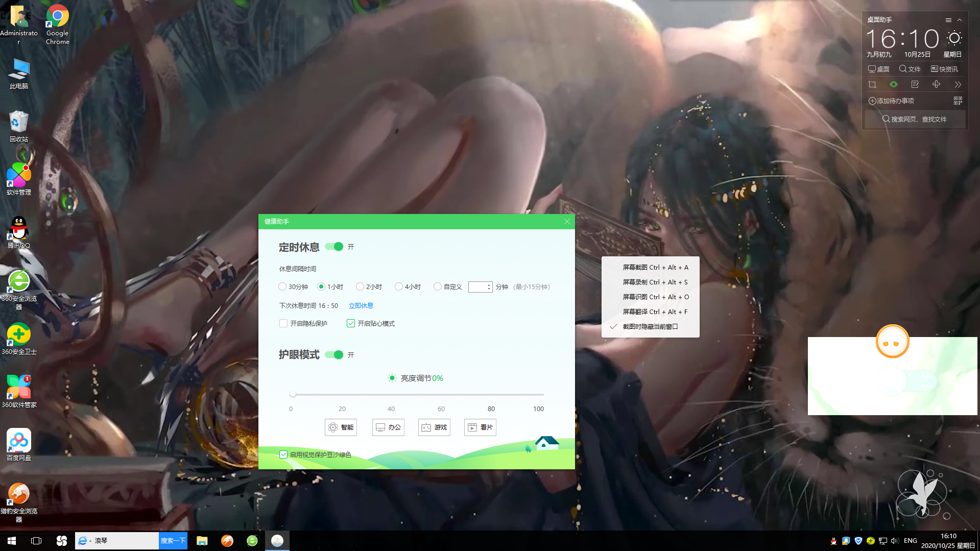Click the 立即休息 link

361,306
